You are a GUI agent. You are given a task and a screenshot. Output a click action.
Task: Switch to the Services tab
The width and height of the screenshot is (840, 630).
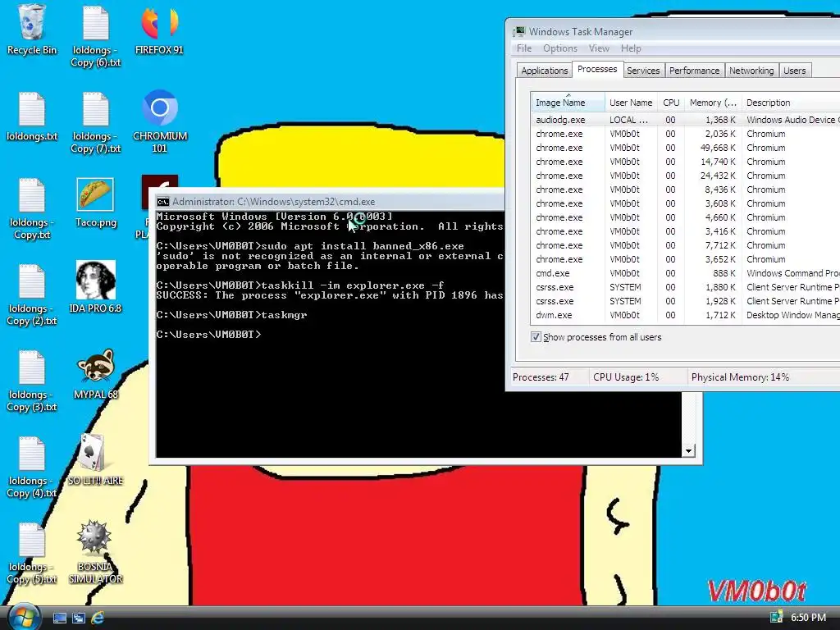click(643, 71)
